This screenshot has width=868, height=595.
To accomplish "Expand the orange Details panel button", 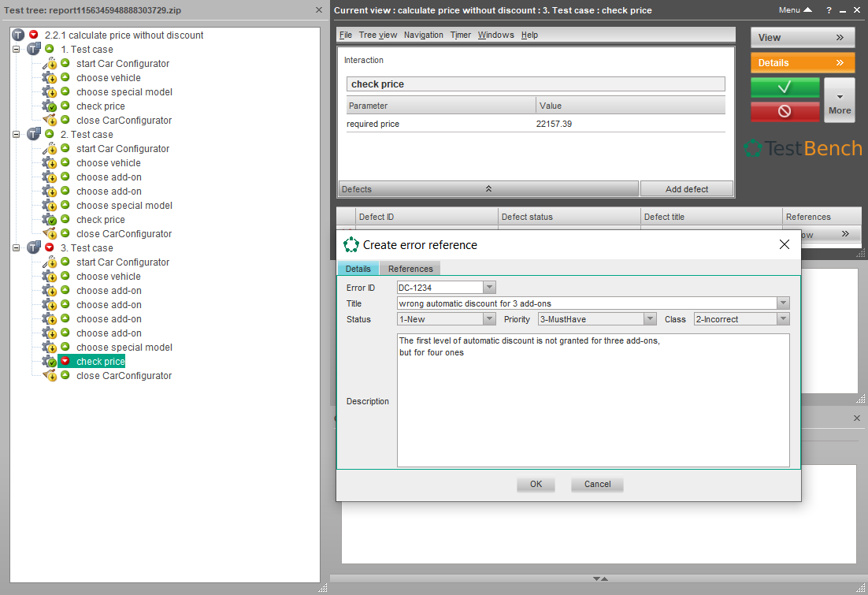I will pyautogui.click(x=802, y=62).
